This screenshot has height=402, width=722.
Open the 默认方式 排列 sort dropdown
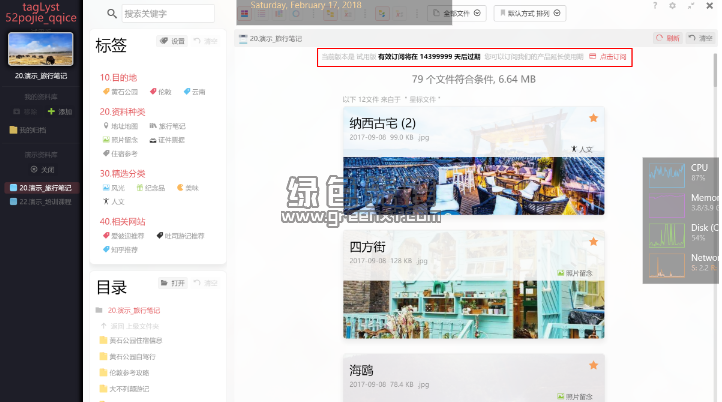(530, 13)
